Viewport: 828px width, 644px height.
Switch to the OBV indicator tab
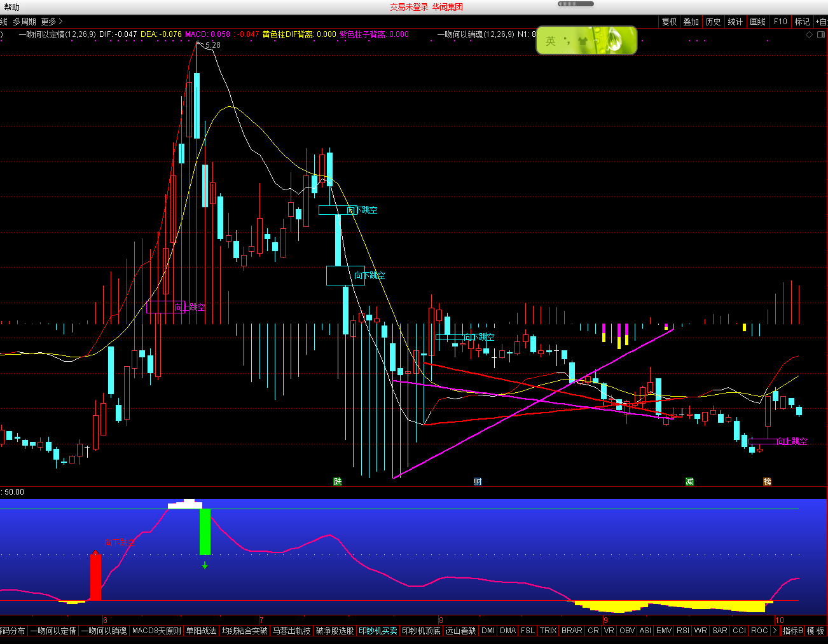[x=626, y=631]
